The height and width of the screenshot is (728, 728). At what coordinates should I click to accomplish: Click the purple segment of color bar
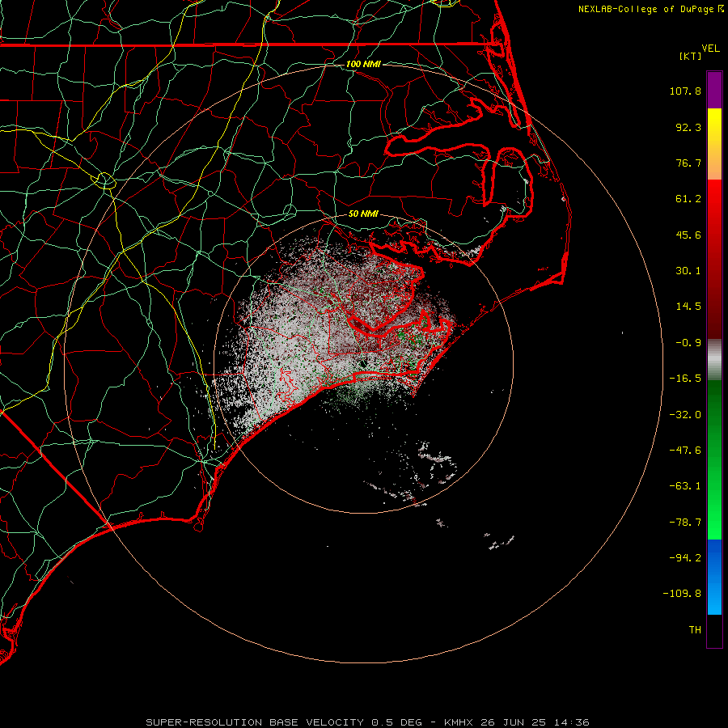point(714,90)
